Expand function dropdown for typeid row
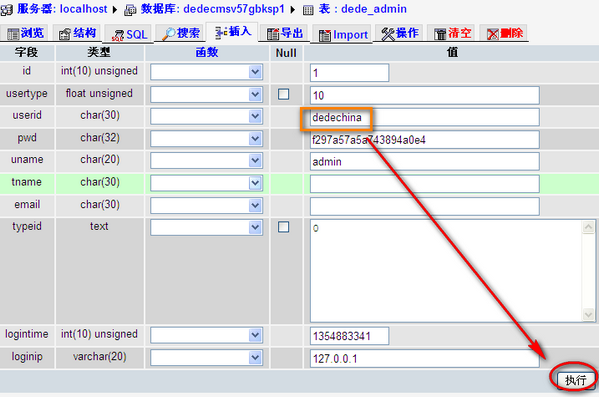The height and width of the screenshot is (397, 599). tap(255, 228)
